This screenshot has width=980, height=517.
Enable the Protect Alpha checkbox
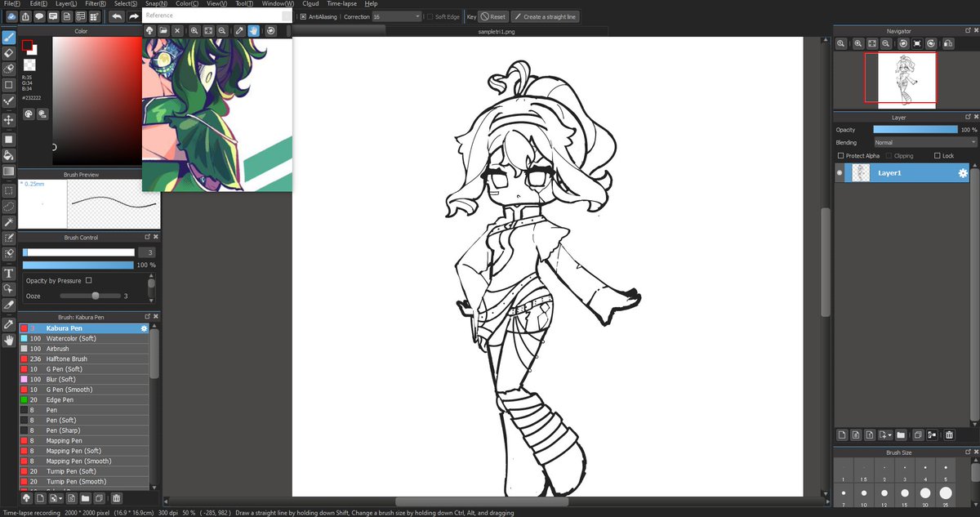(x=840, y=155)
